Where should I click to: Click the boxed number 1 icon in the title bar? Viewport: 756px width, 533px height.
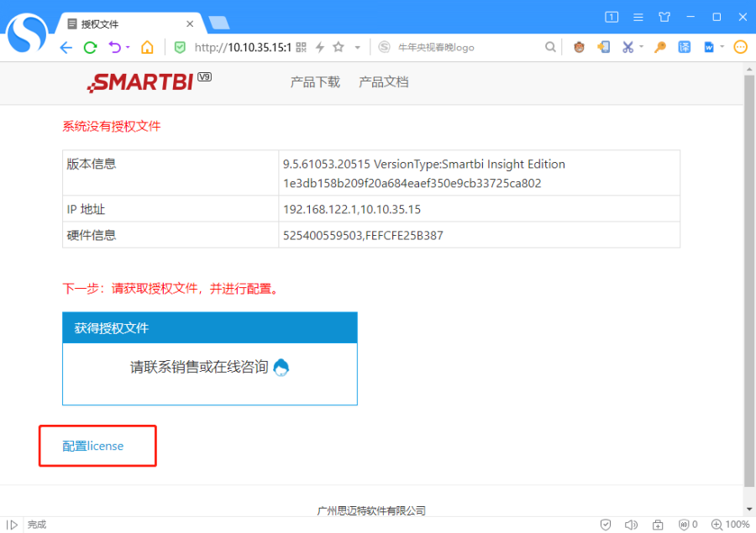point(612,18)
